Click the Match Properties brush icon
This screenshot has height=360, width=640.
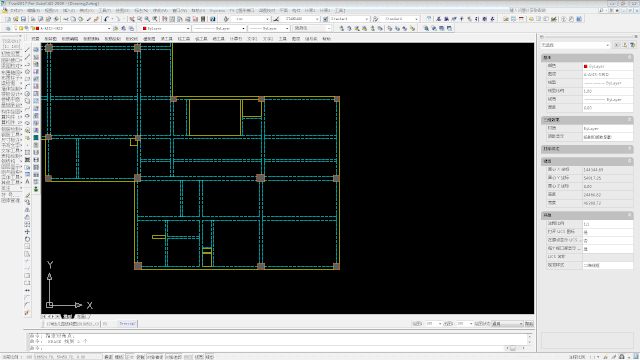[x=96, y=19]
